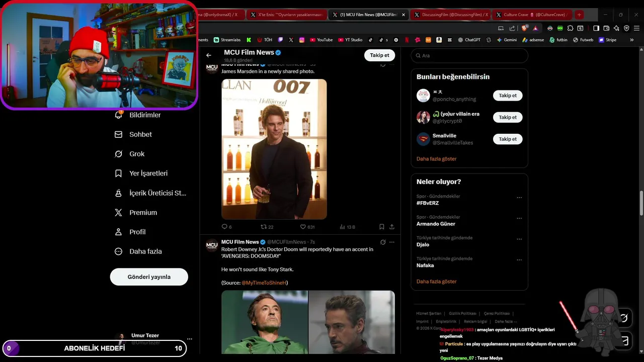Follow @poncho_anything account
644x362 pixels.
coord(508,96)
